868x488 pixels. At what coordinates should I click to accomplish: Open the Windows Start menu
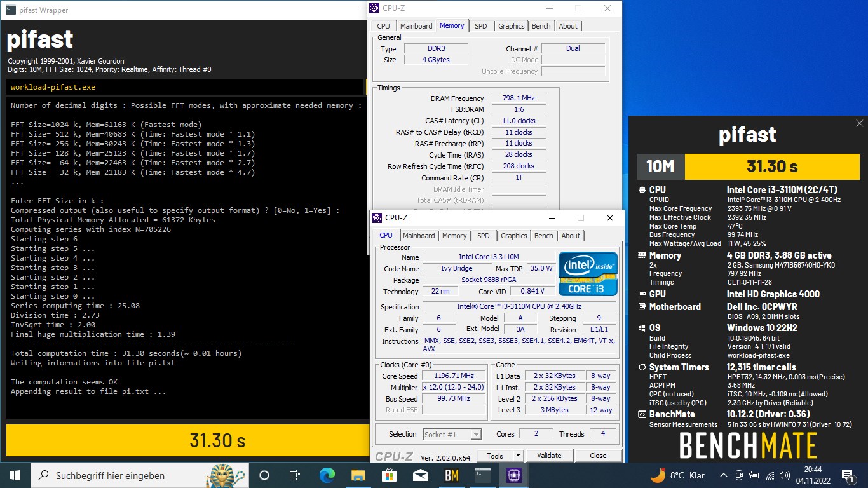tap(15, 475)
